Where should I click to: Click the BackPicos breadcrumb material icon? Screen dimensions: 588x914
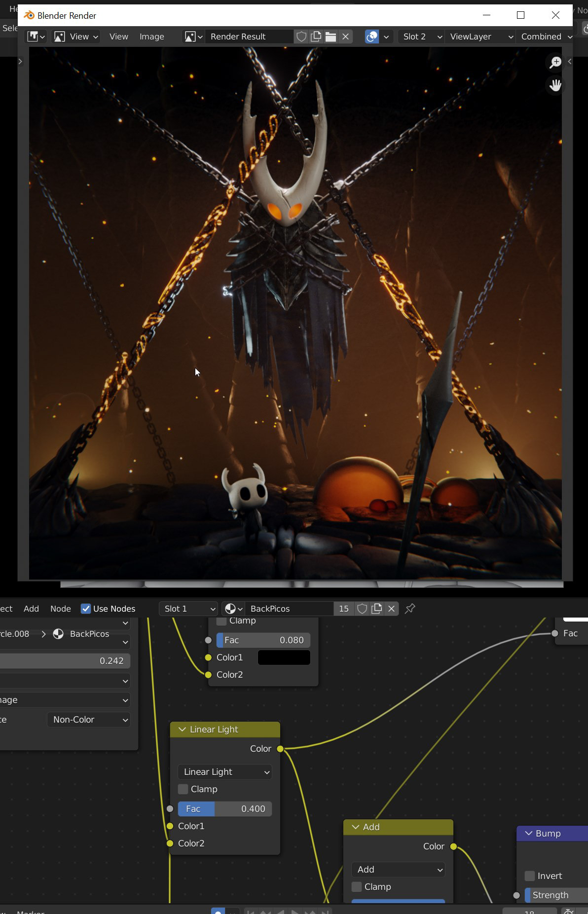(58, 634)
